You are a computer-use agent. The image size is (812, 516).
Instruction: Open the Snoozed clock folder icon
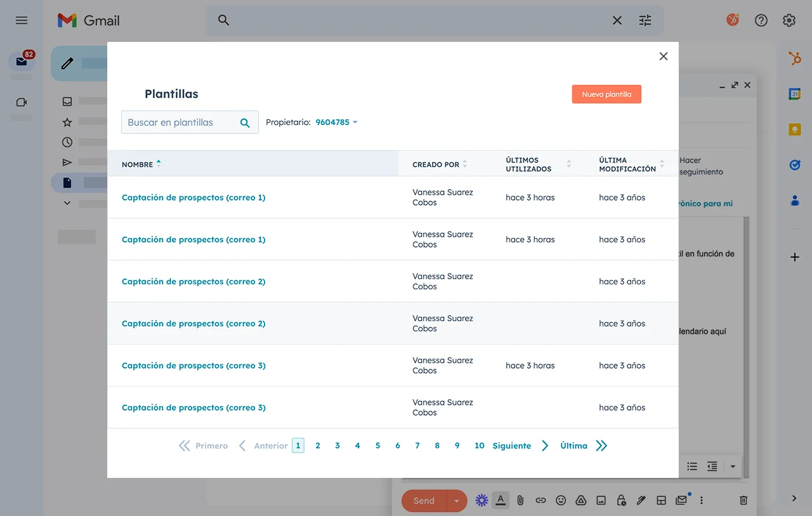(67, 142)
